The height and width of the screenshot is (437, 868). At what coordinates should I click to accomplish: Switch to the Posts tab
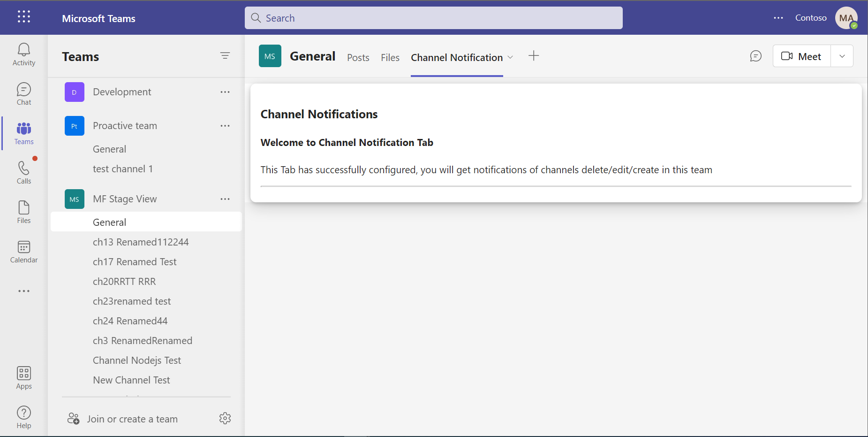358,57
